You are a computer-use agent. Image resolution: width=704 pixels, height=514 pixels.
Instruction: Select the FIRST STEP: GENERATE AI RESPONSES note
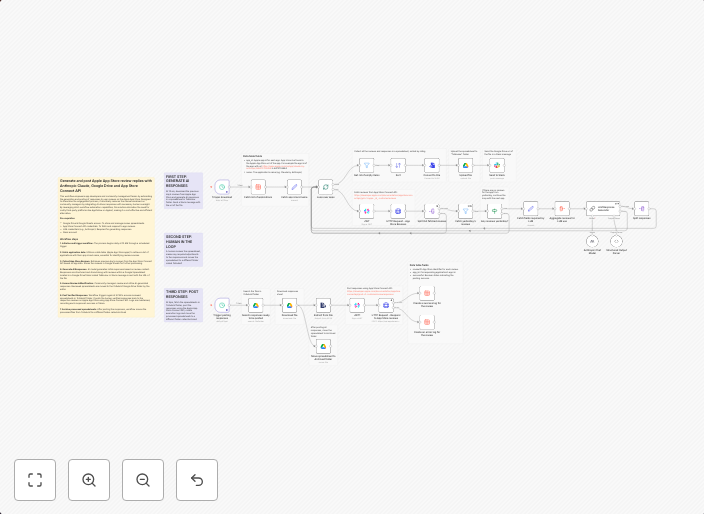tap(184, 191)
